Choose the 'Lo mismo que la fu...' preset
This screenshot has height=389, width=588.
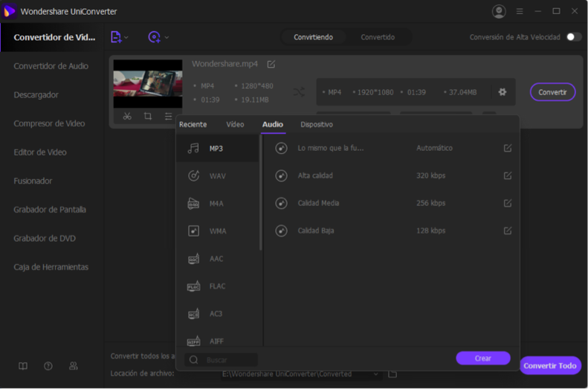click(x=392, y=148)
